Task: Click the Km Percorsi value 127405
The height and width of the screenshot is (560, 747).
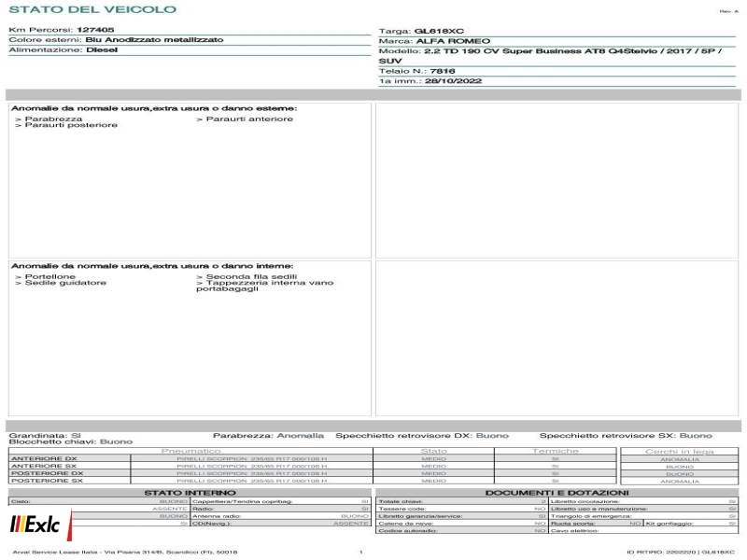Action: [x=95, y=30]
